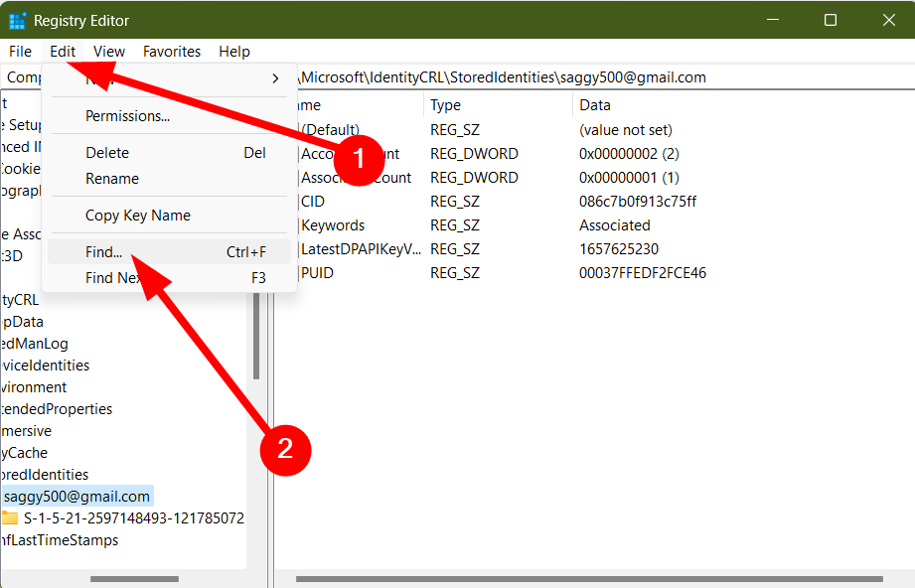Choose Rename in Edit menu
The height and width of the screenshot is (588, 915).
pos(169,179)
